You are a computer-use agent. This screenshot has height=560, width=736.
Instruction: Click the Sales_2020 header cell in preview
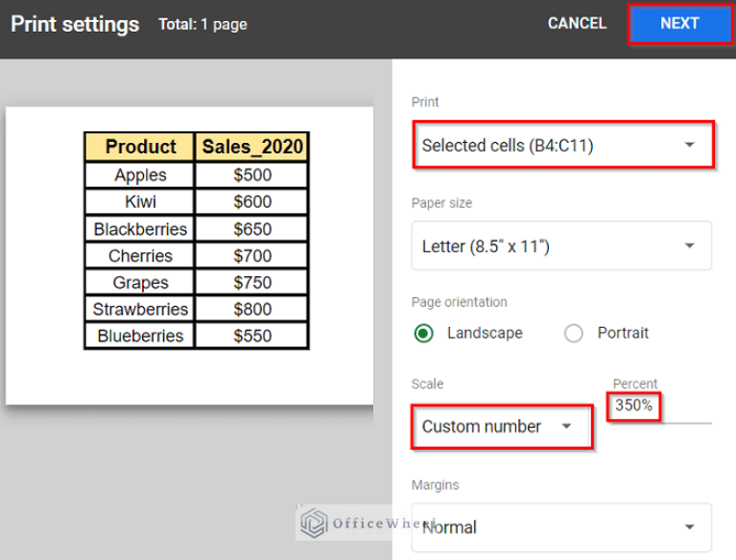click(251, 147)
